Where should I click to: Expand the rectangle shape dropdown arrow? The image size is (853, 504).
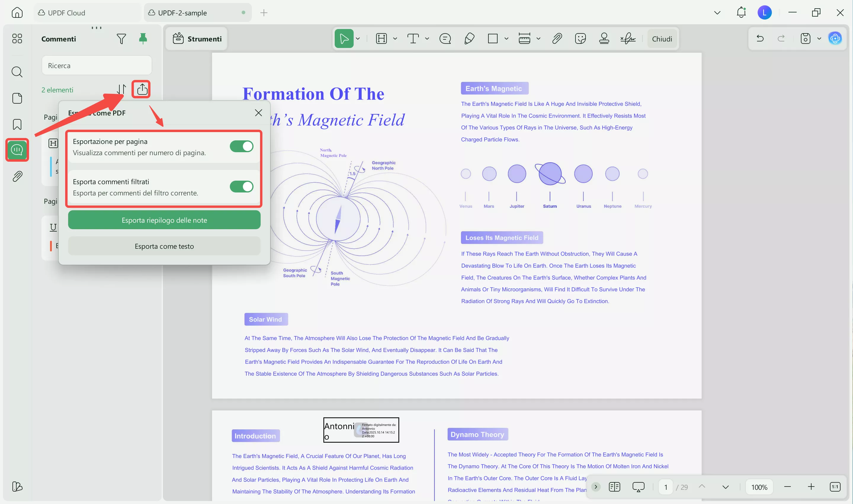[x=506, y=39]
